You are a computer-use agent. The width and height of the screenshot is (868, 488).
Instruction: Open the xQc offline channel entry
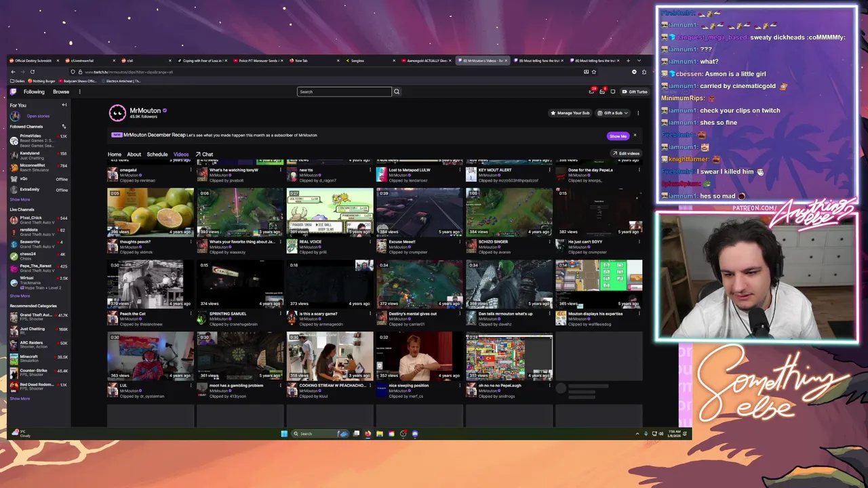click(39, 179)
